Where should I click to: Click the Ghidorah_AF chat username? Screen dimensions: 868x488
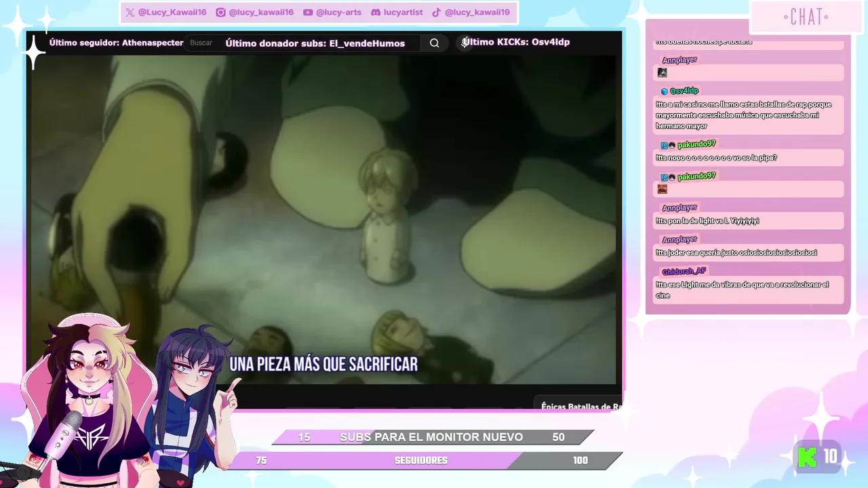tap(684, 271)
